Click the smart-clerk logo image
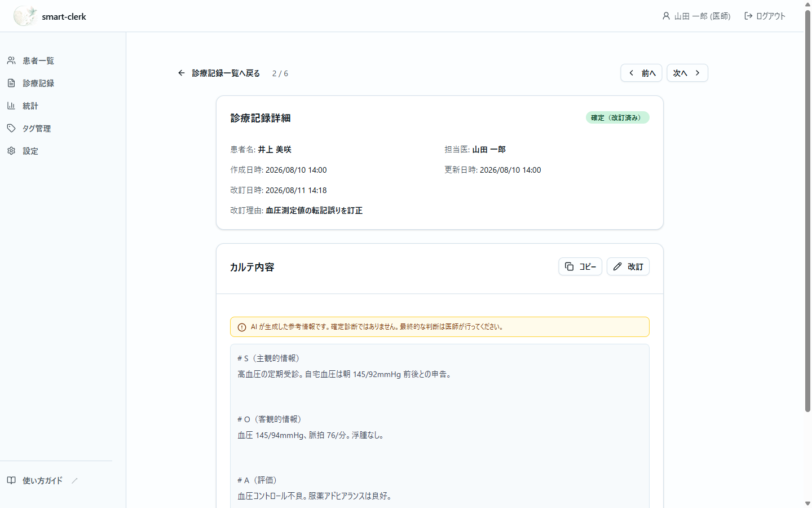This screenshot has width=812, height=508. (25, 16)
